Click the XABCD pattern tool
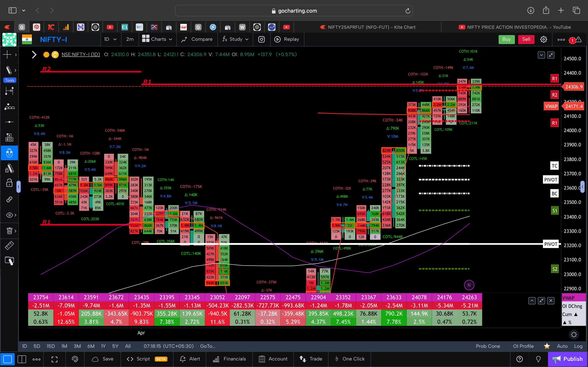 [x=9, y=106]
